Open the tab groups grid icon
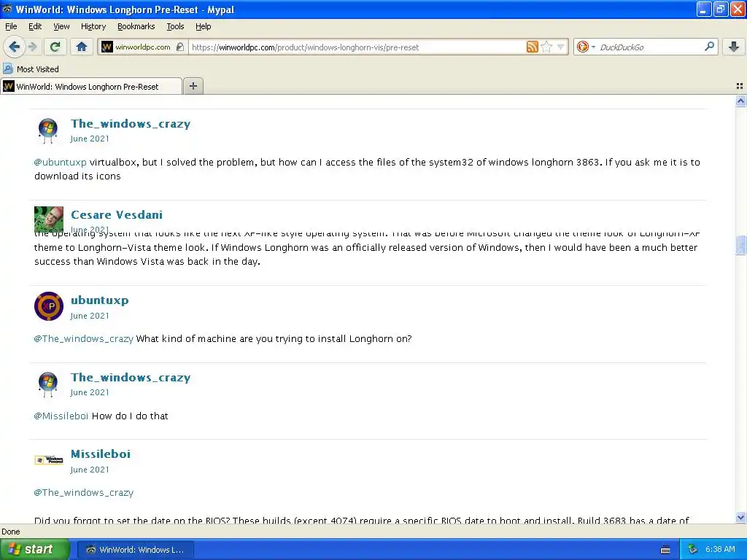 tap(740, 86)
